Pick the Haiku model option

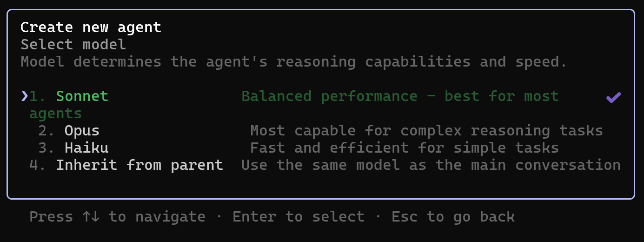[x=86, y=148]
